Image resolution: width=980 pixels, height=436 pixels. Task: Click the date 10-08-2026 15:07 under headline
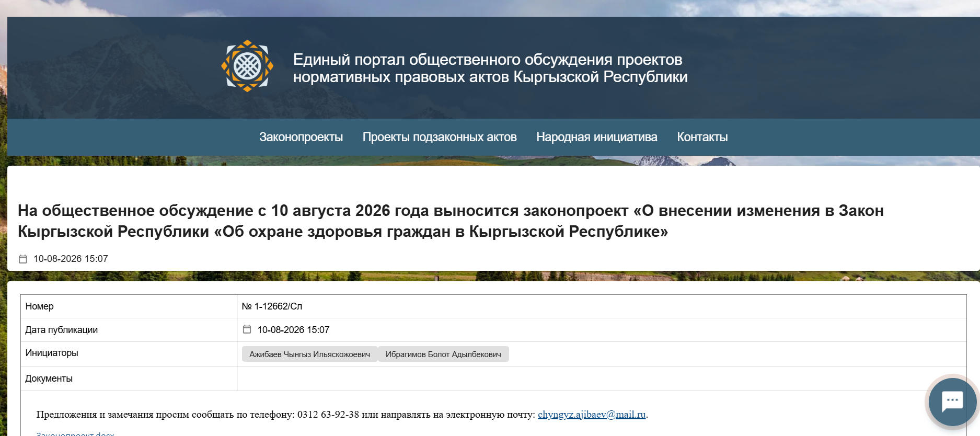71,259
